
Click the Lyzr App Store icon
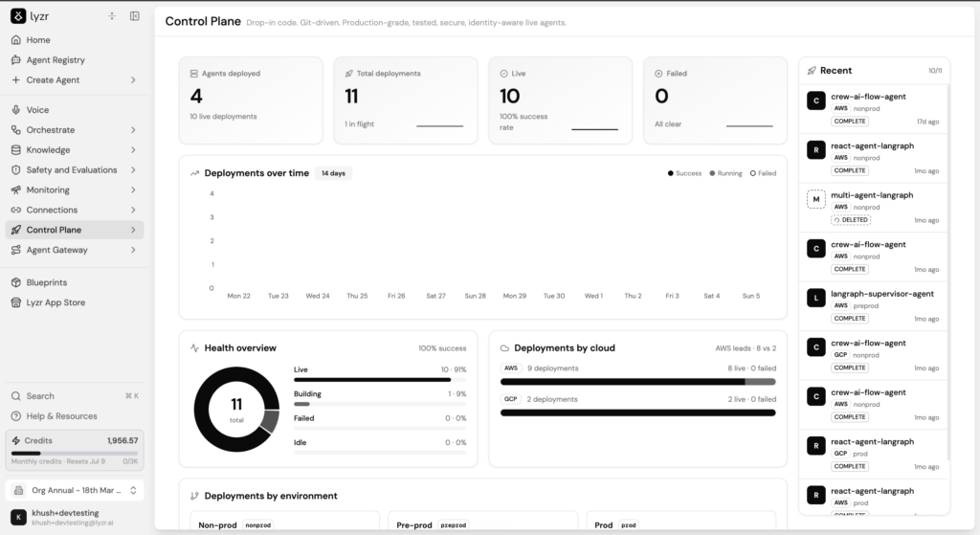[x=16, y=302]
